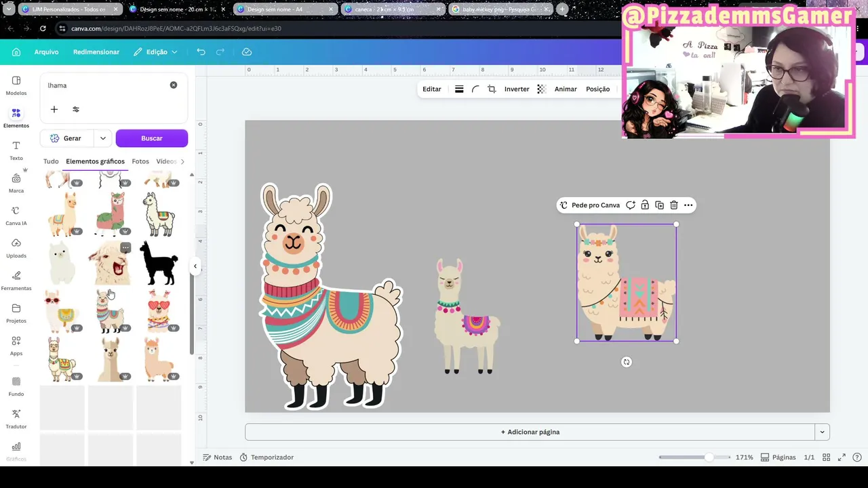Open search filters sliders icon
The height and width of the screenshot is (488, 868).
click(76, 109)
